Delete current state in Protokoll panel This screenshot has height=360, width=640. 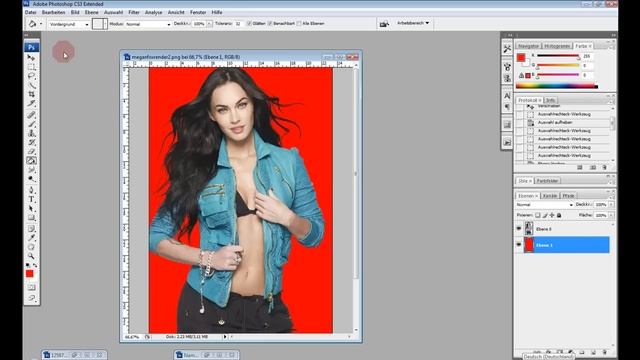pyautogui.click(x=604, y=167)
